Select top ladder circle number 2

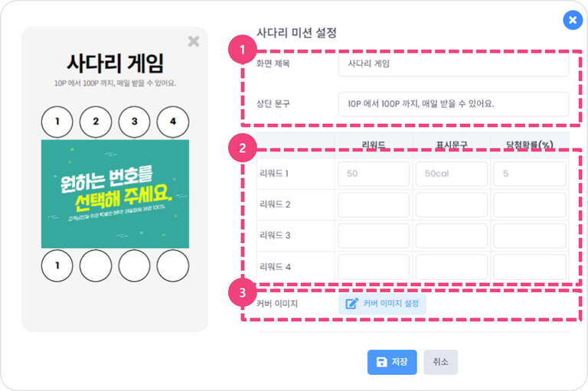[96, 121]
